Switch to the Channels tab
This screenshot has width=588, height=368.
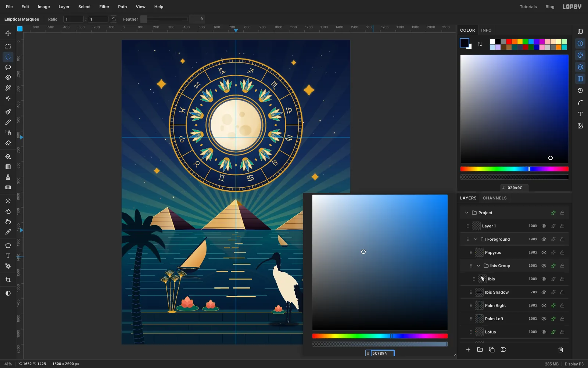(x=495, y=198)
